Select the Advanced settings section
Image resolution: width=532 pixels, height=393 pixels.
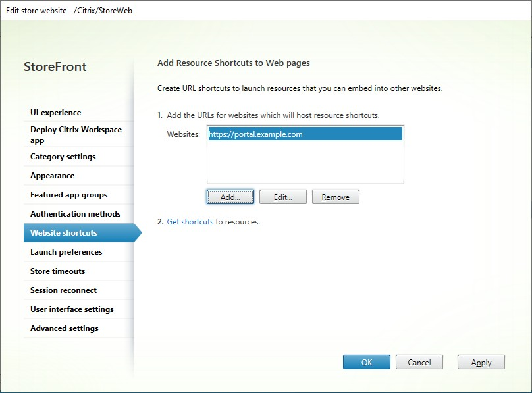tap(65, 328)
